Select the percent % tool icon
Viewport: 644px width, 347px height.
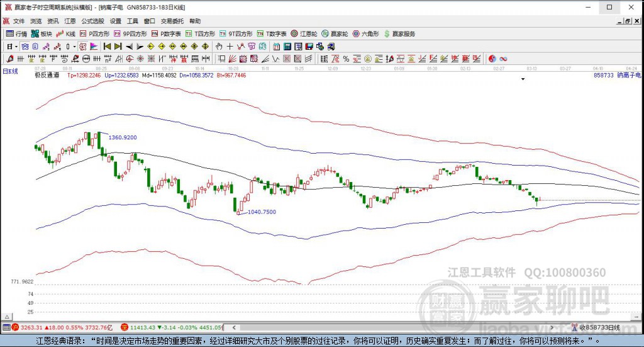point(346,59)
